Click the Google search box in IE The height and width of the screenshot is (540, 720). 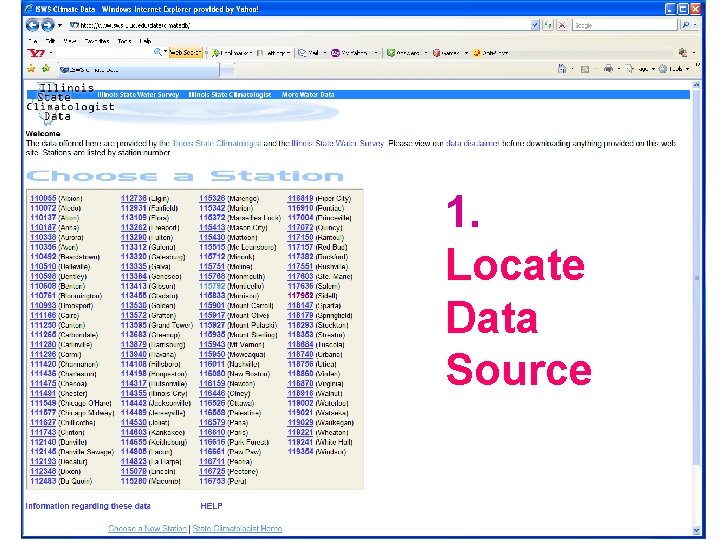point(624,25)
